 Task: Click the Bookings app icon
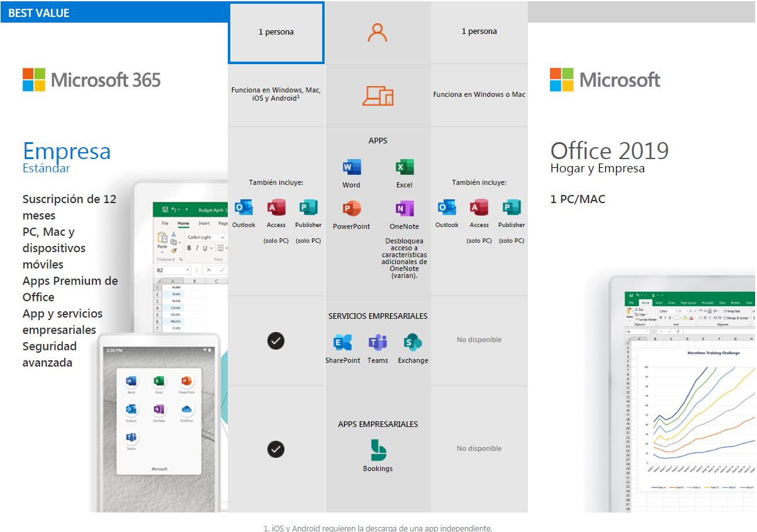(x=378, y=450)
